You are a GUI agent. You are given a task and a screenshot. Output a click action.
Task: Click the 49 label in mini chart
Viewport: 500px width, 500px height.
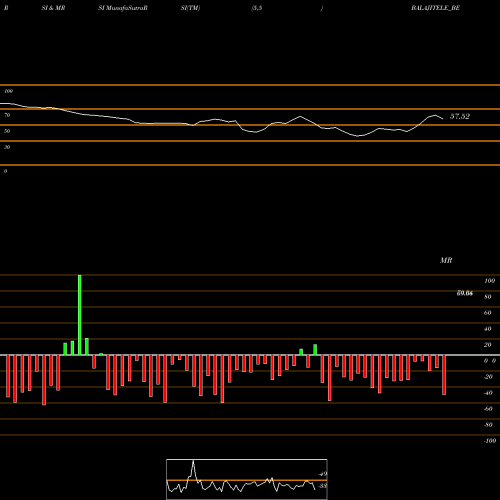point(323,474)
